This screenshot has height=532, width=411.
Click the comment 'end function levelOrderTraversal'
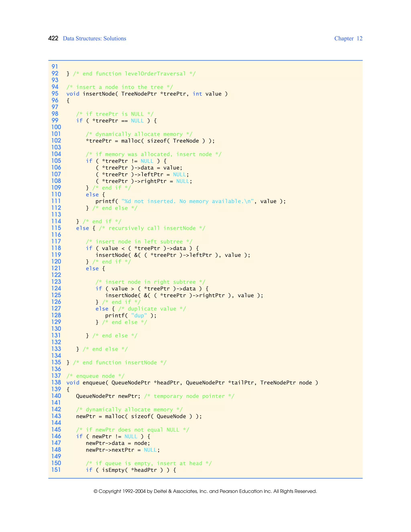[x=134, y=73]
